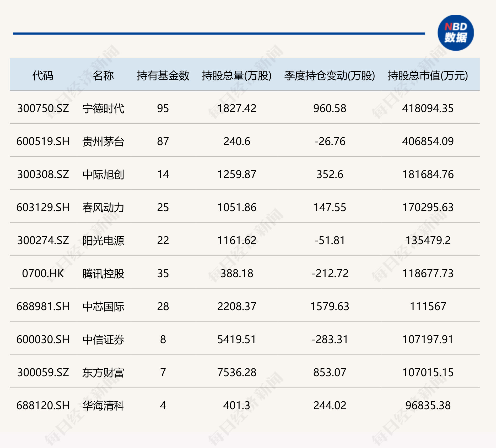
Task: Click the NBD数据 round logo
Action: pyautogui.click(x=456, y=33)
